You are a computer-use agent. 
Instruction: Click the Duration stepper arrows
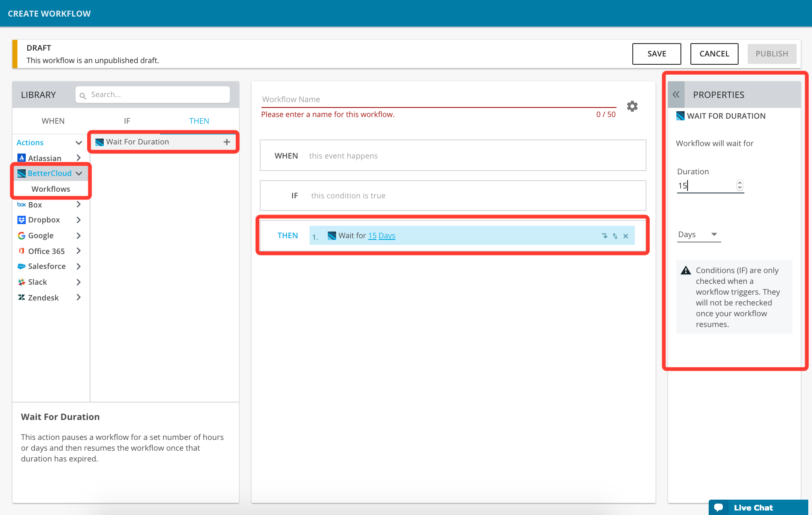click(x=739, y=185)
